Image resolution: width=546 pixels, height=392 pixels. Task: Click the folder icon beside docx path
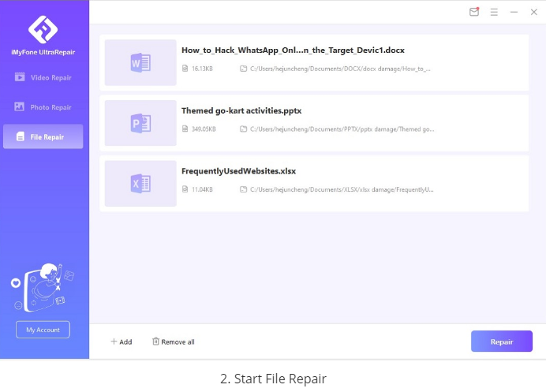point(243,69)
